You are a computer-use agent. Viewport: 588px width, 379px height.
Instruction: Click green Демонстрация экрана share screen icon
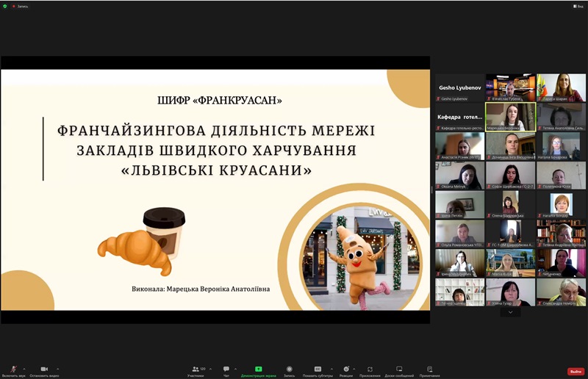coord(258,369)
